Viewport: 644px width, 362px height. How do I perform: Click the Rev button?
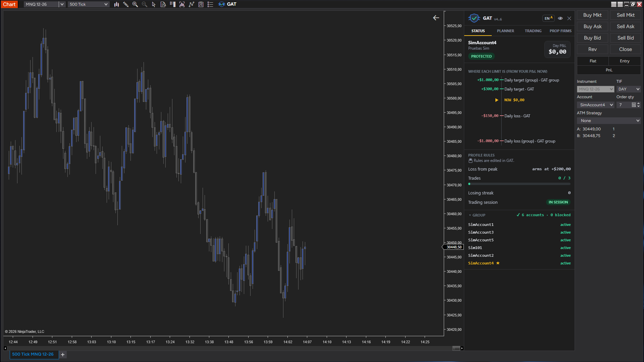[x=592, y=49]
